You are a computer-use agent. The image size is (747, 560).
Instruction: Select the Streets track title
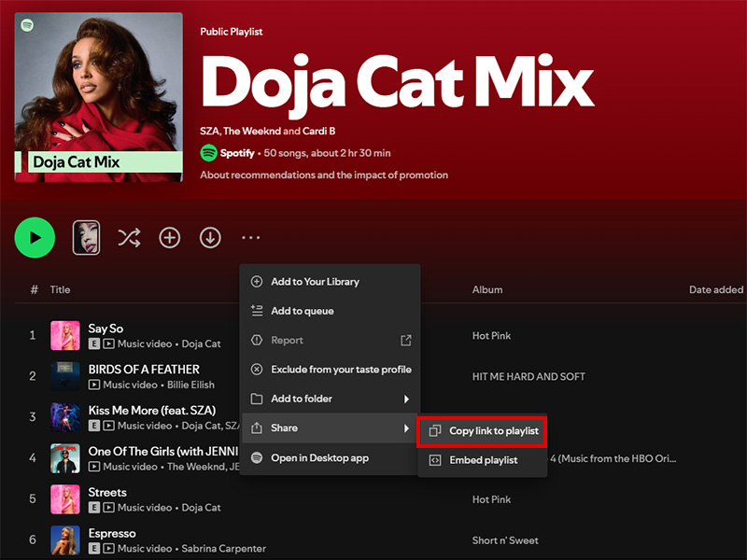pos(107,493)
